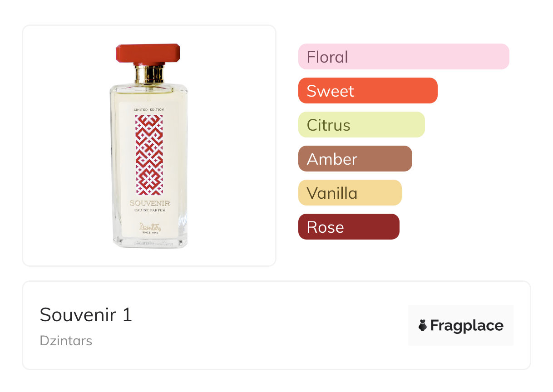Click the dark red Rose accord bar
This screenshot has width=553, height=392.
click(348, 227)
